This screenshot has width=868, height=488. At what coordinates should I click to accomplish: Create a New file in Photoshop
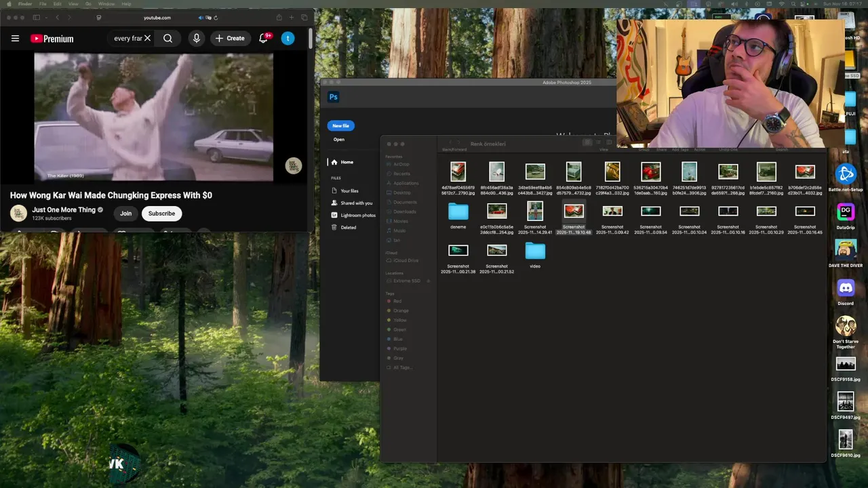point(340,125)
